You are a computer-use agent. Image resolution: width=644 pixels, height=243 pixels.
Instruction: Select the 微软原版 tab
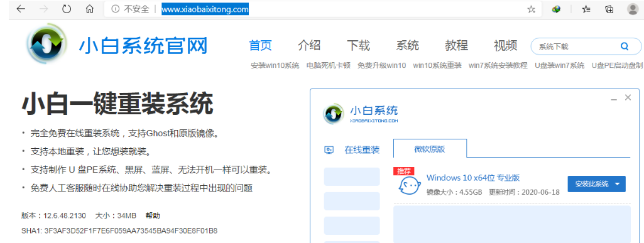click(x=430, y=149)
